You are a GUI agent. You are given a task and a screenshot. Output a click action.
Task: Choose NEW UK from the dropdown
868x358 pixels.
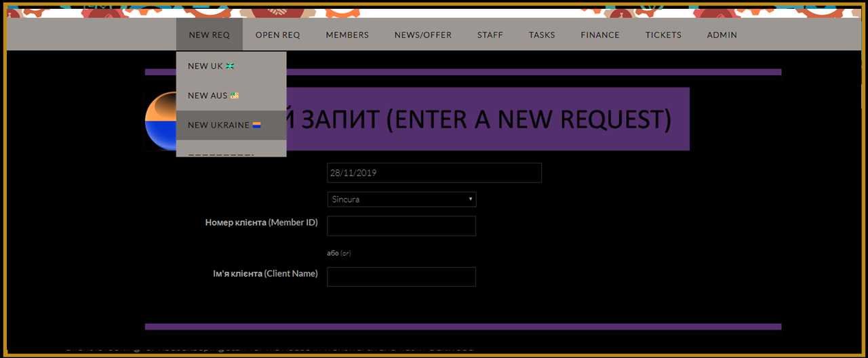click(205, 66)
